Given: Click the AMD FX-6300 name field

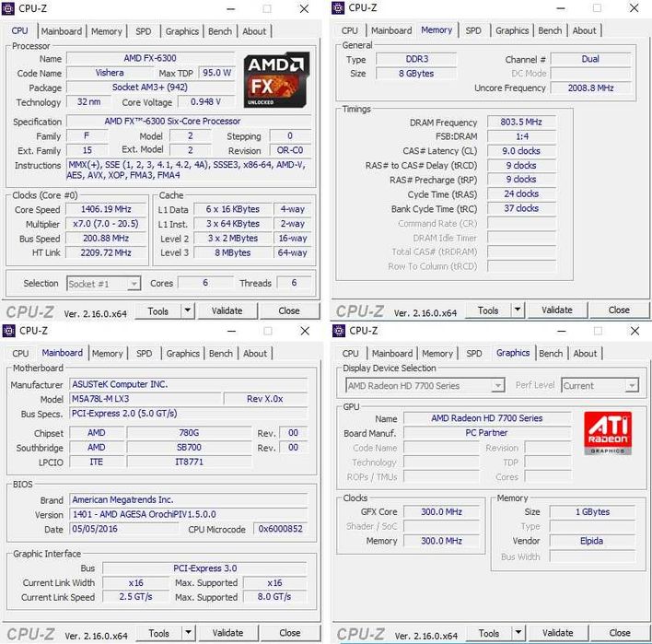Looking at the screenshot, I should (x=150, y=58).
